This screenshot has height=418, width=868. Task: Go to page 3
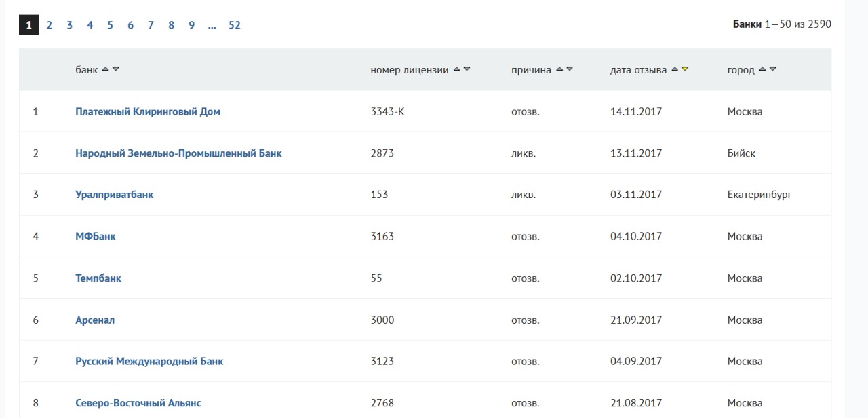point(69,25)
